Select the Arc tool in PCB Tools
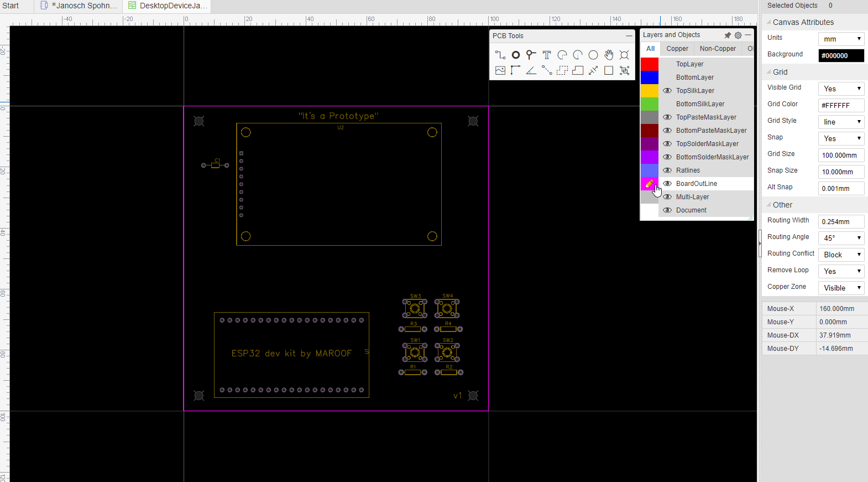This screenshot has width=868, height=482. pyautogui.click(x=562, y=55)
